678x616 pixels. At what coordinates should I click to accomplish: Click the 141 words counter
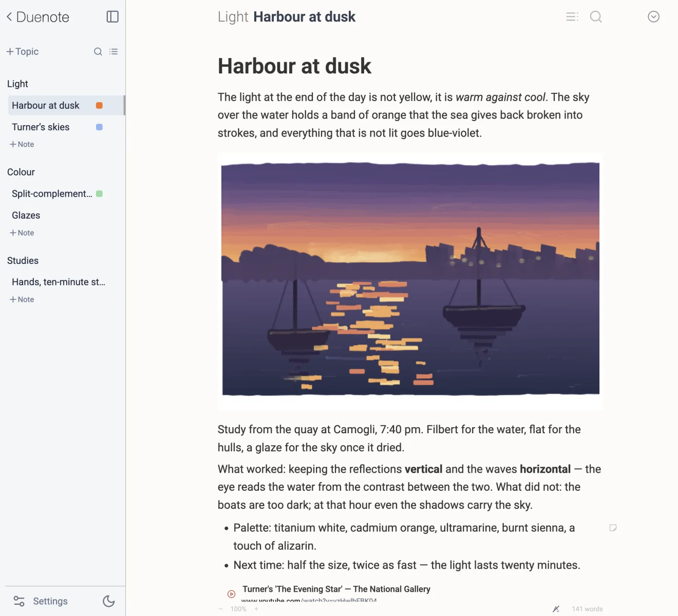point(588,609)
